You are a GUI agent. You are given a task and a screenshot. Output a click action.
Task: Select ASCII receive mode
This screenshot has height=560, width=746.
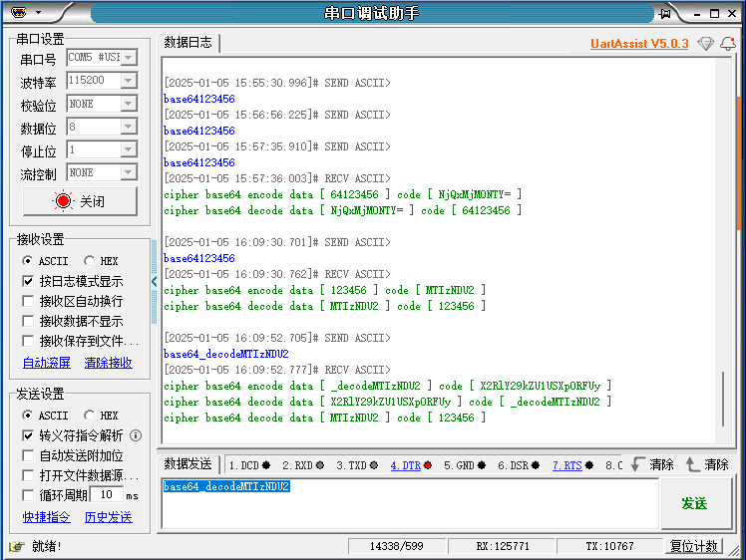click(27, 261)
